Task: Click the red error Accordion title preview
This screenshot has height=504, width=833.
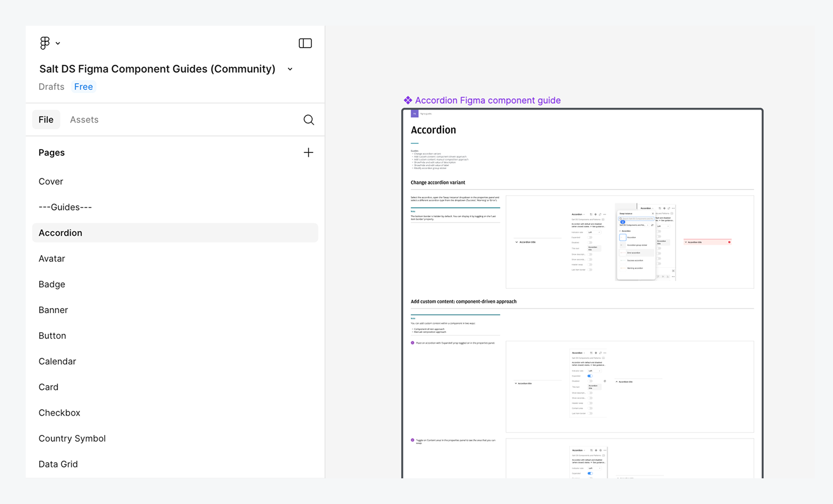Action: coord(708,242)
